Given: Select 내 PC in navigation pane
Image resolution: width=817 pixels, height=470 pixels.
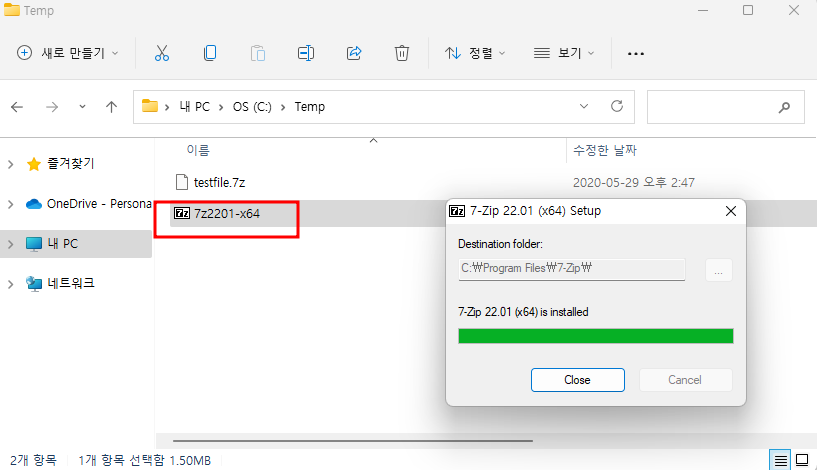Looking at the screenshot, I should click(x=63, y=243).
